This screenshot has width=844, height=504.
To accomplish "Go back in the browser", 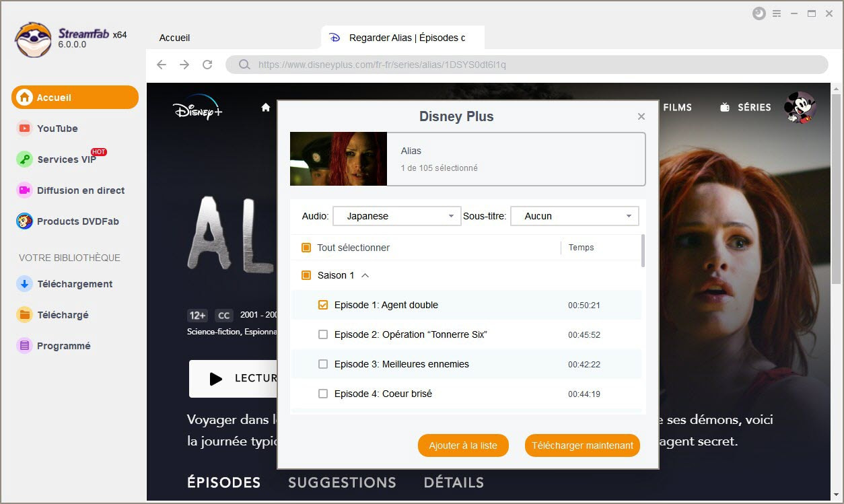I will tap(162, 65).
